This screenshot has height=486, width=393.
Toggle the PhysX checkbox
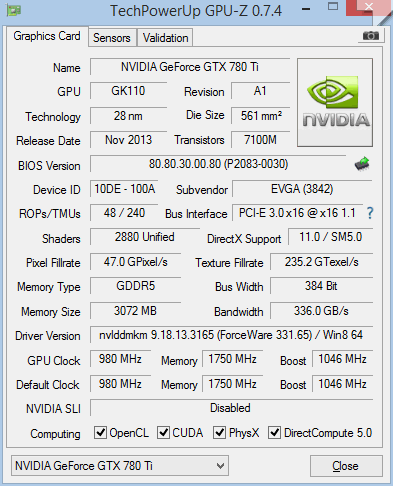coord(219,433)
